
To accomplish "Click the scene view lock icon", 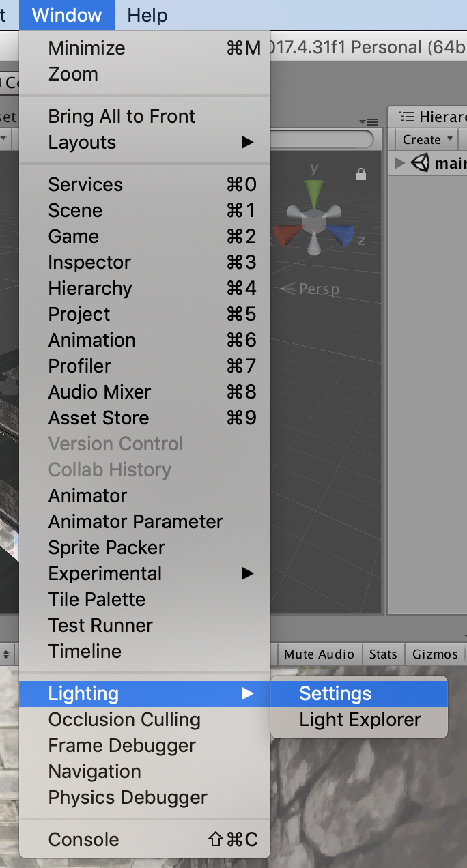I will (361, 175).
